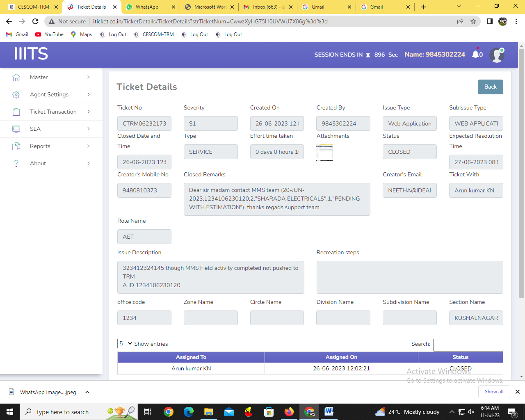The width and height of the screenshot is (525, 420).
Task: Open the user profile avatar
Action: [497, 55]
